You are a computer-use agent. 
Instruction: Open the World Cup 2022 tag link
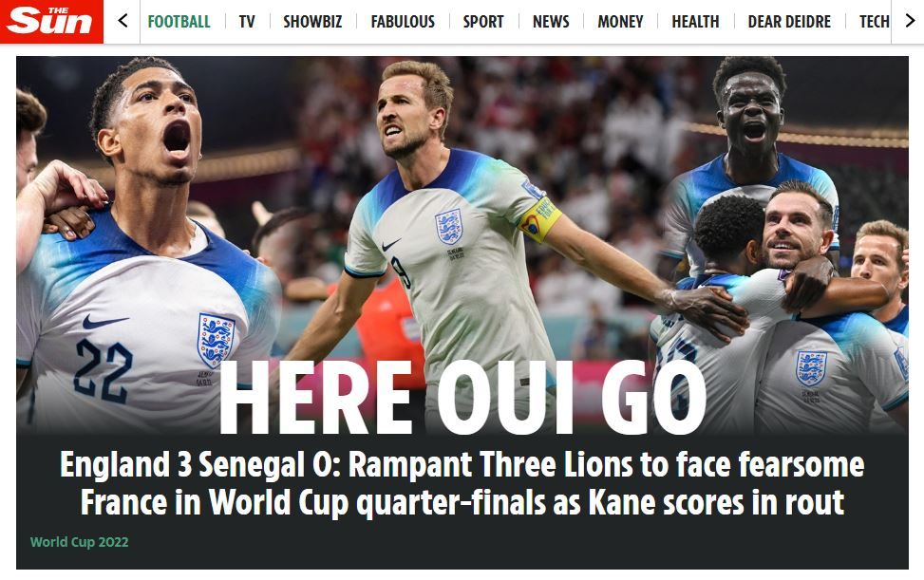[x=79, y=542]
